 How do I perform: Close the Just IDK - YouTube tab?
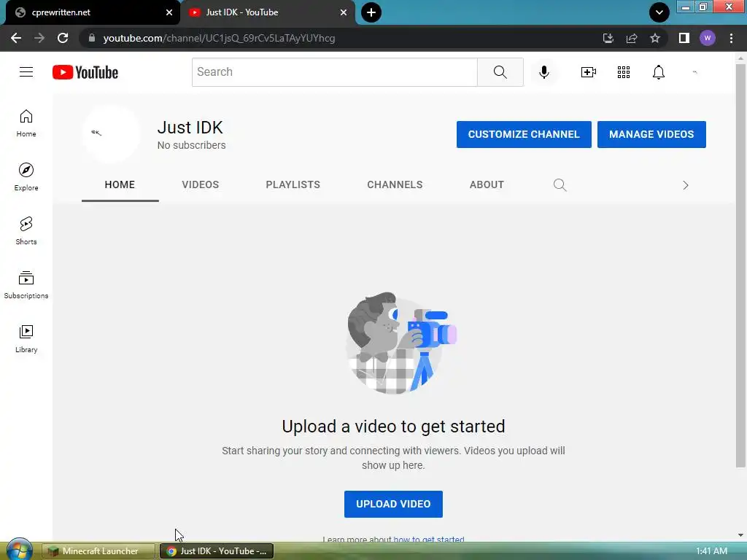[x=344, y=12]
